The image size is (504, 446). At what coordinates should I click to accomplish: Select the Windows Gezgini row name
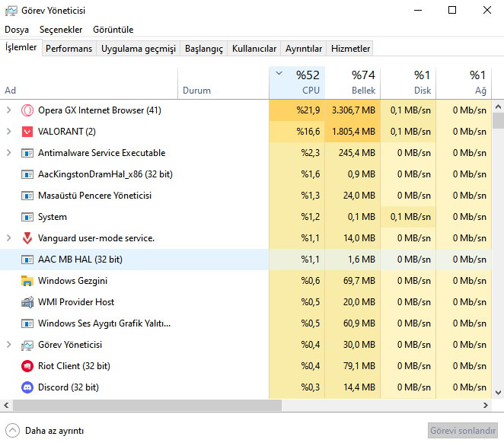(72, 281)
